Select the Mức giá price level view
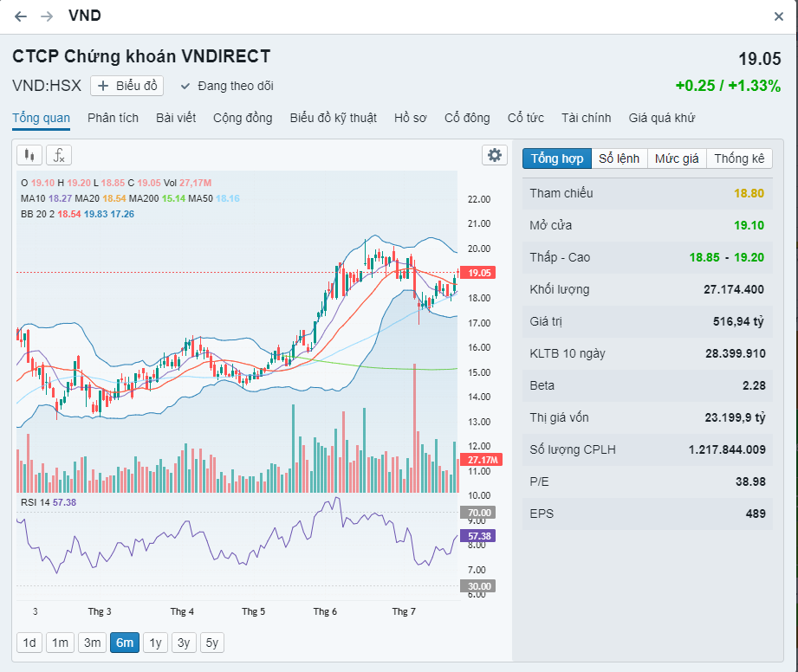The width and height of the screenshot is (798, 672). pyautogui.click(x=677, y=158)
